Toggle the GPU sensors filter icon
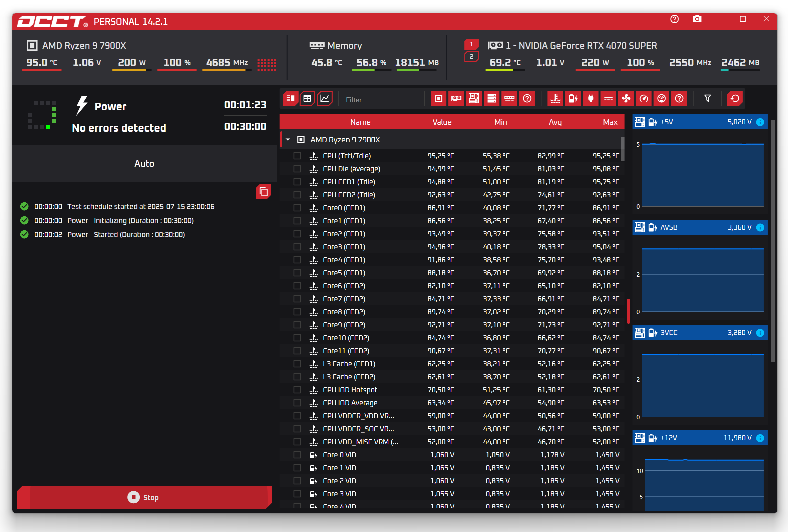The image size is (788, 532). [x=456, y=99]
